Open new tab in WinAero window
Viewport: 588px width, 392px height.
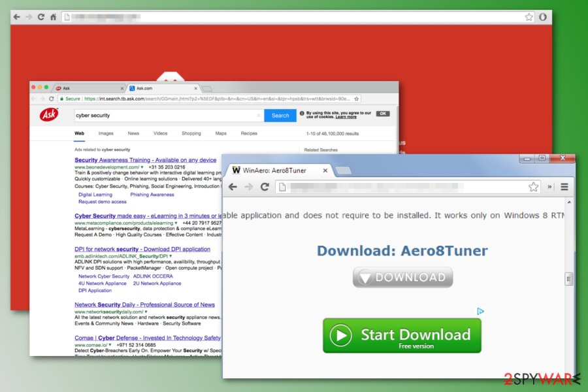click(x=343, y=171)
